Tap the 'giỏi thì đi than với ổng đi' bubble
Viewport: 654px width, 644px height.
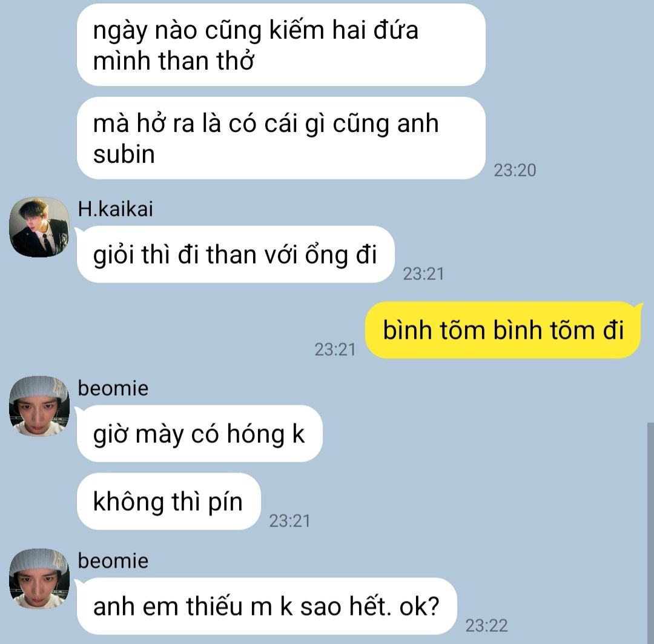(x=236, y=254)
